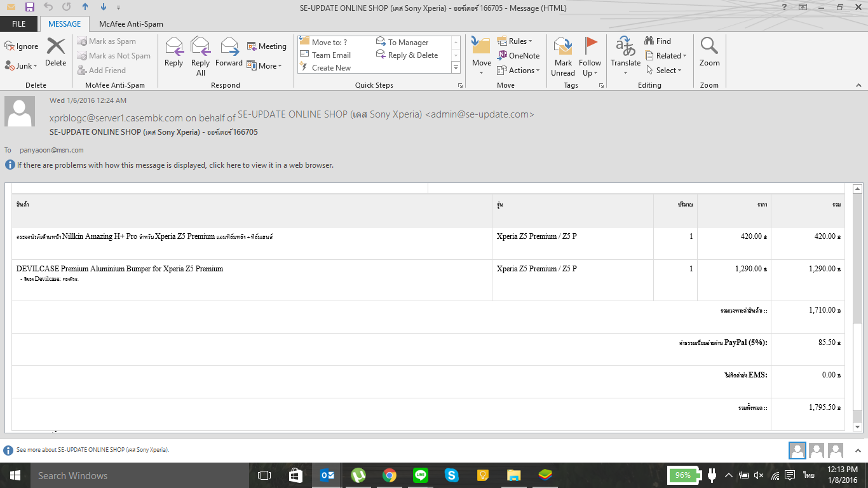Open the Tags dialog launcher
This screenshot has width=868, height=488.
pyautogui.click(x=601, y=85)
